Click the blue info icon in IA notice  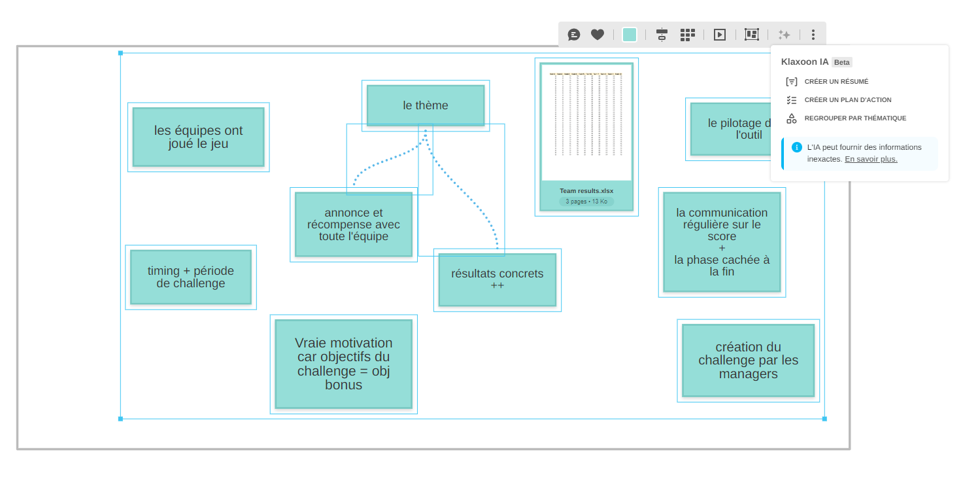pos(797,147)
